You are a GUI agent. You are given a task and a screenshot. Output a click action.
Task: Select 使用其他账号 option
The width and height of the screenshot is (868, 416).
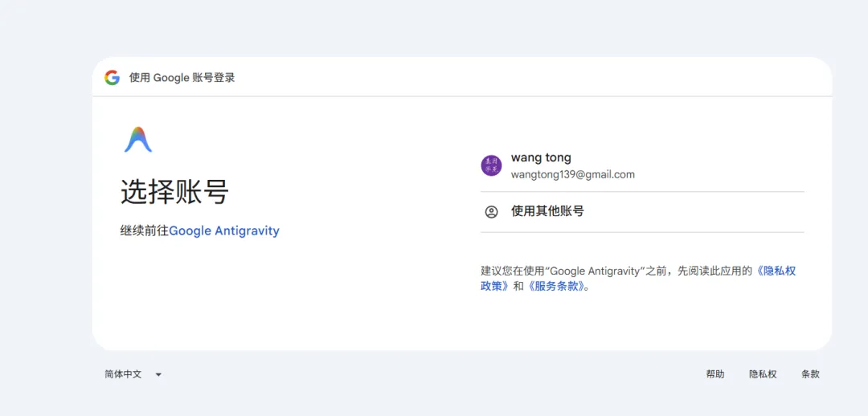point(642,212)
